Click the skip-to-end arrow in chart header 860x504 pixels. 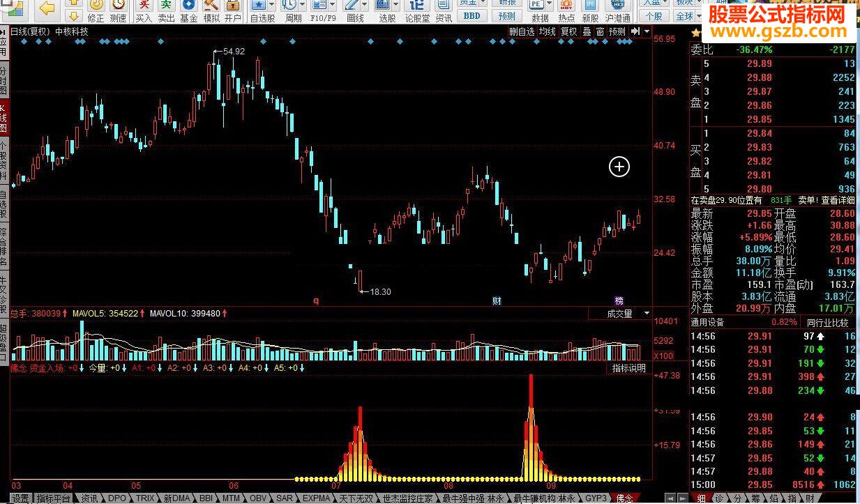point(635,31)
